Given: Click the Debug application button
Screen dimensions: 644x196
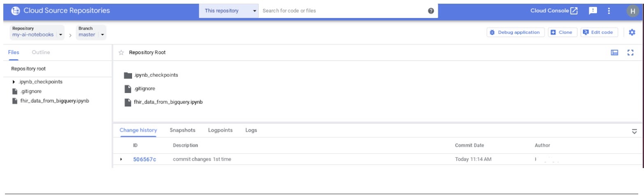Looking at the screenshot, I should 515,32.
